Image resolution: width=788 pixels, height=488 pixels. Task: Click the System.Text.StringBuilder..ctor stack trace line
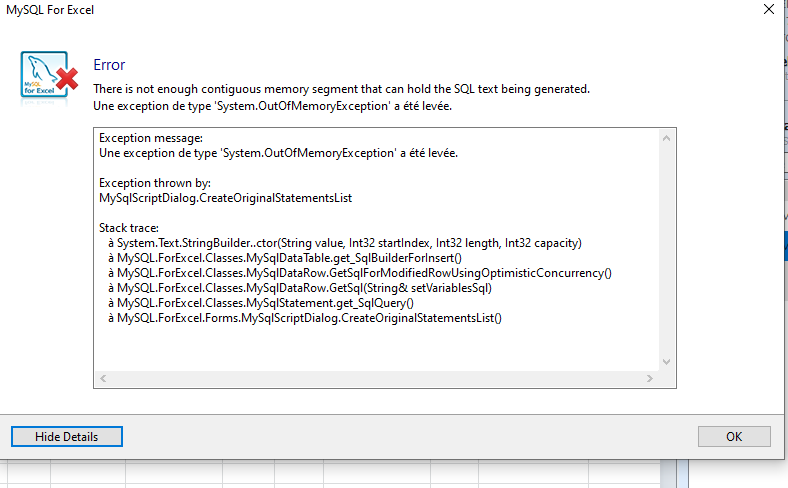[x=345, y=243]
